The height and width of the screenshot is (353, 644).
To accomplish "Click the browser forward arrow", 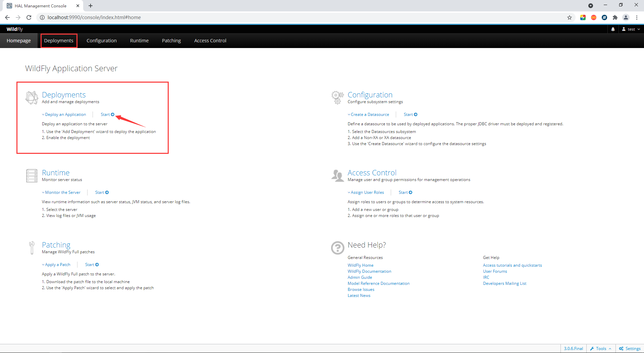I will coord(18,17).
